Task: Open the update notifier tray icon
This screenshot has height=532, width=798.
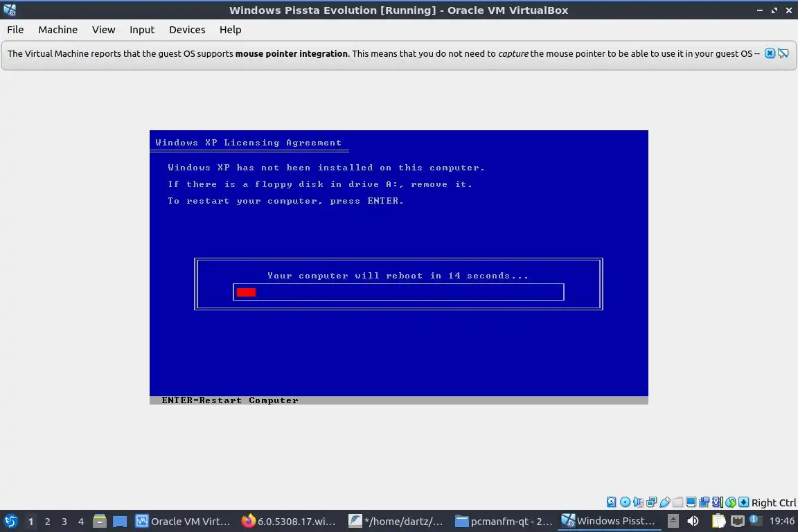Action: [x=755, y=520]
